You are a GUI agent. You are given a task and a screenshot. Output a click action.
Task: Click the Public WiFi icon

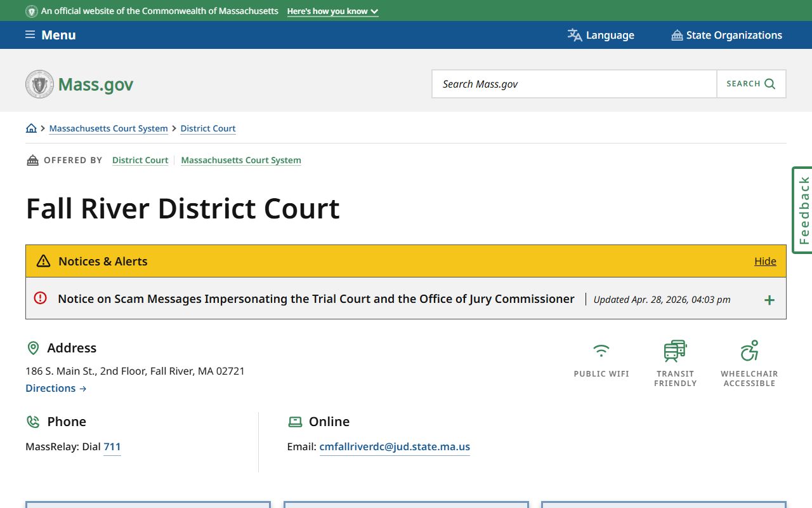point(601,351)
